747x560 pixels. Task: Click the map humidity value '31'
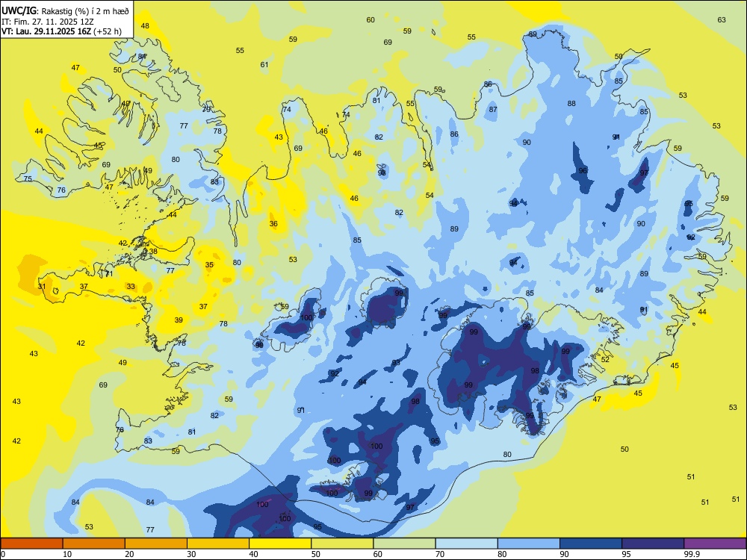point(42,286)
